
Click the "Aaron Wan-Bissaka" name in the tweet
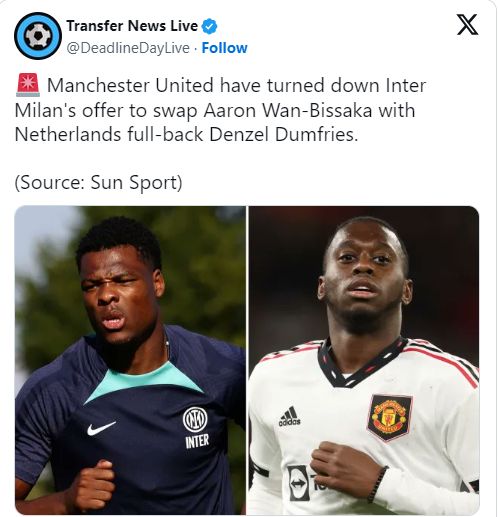tap(288, 110)
